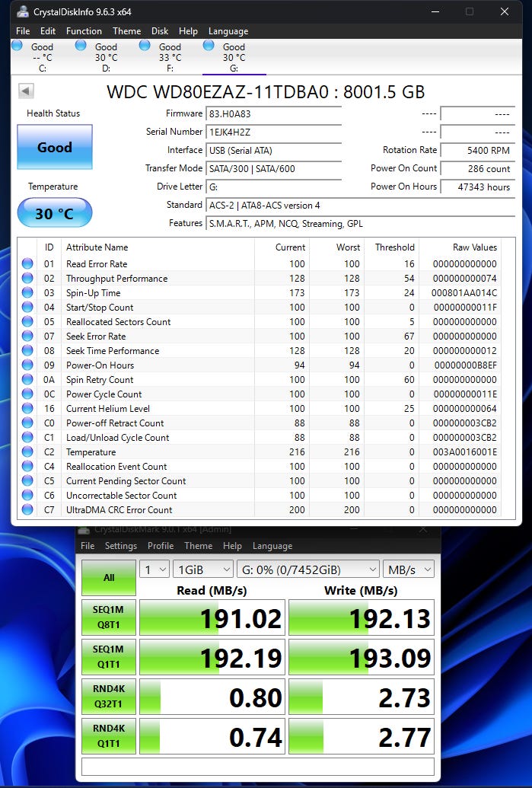Click the Threshold column header
Image resolution: width=532 pixels, height=788 pixels.
tap(395, 247)
